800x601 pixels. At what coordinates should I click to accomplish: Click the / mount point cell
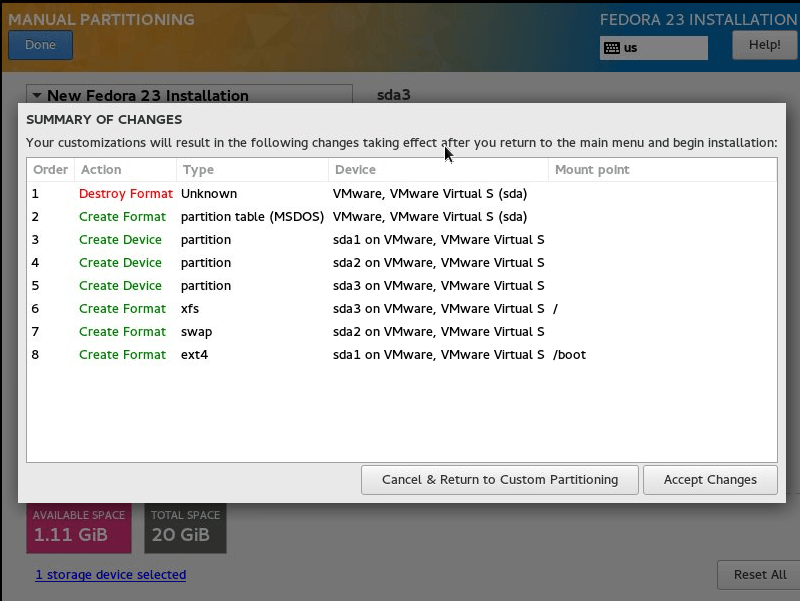(x=556, y=309)
